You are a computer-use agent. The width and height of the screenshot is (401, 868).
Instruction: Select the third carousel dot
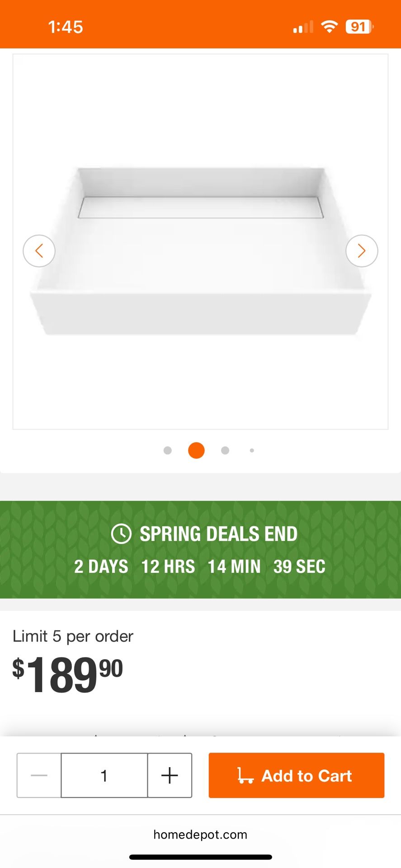coord(225,450)
